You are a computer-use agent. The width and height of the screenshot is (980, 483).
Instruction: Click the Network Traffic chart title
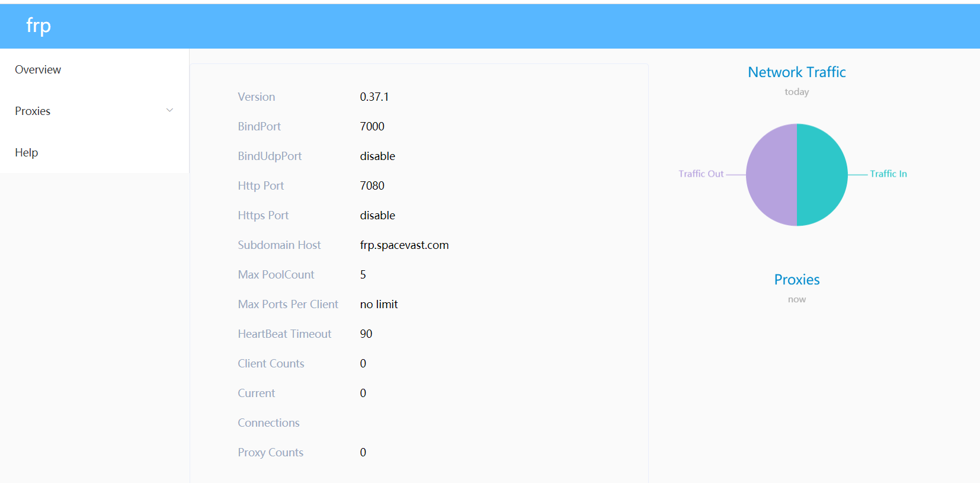coord(797,72)
